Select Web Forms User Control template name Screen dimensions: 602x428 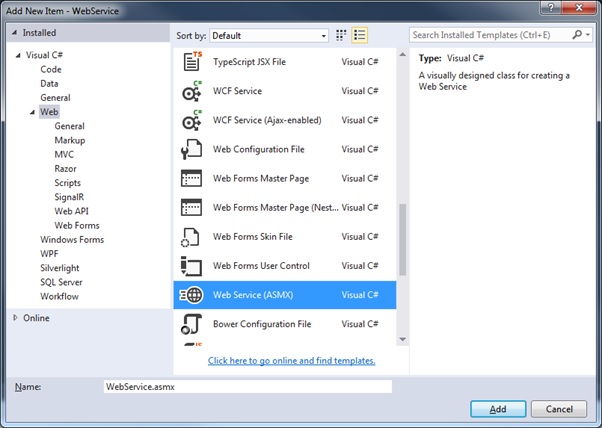point(261,266)
